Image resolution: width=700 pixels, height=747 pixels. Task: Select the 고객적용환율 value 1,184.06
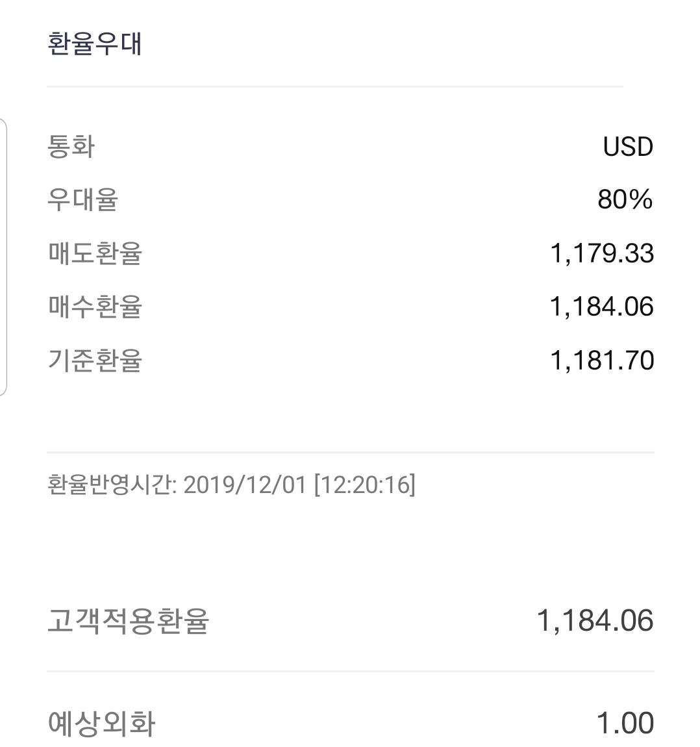[x=595, y=621]
